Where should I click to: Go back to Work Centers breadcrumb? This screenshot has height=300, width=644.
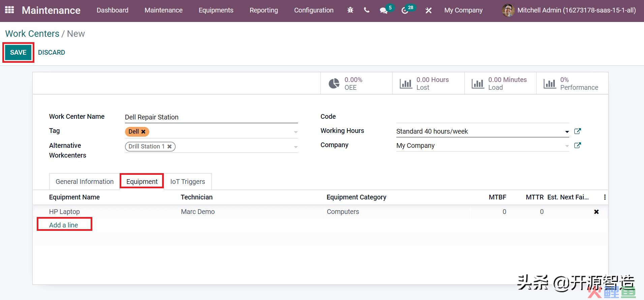point(32,34)
